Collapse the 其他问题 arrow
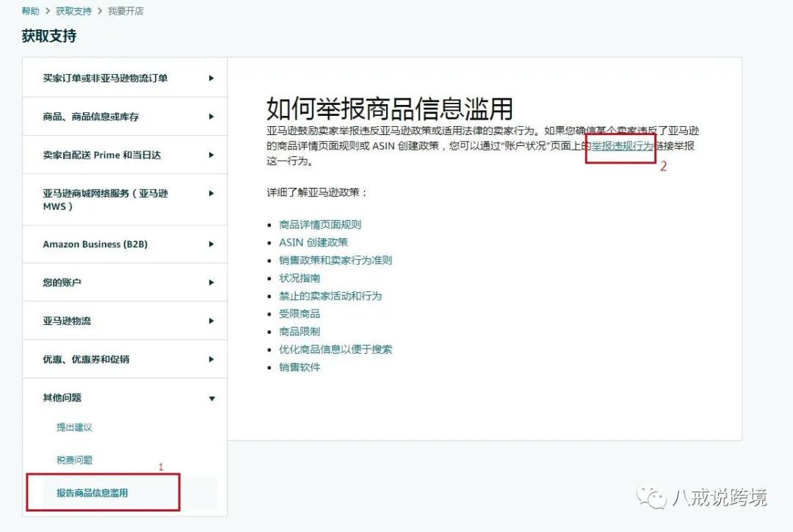The image size is (793, 532). tap(212, 398)
